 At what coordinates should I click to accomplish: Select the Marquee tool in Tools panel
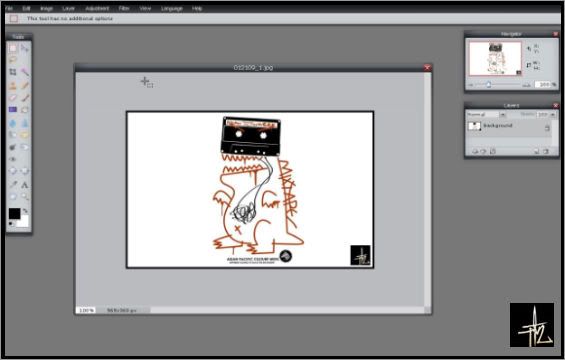(13, 48)
